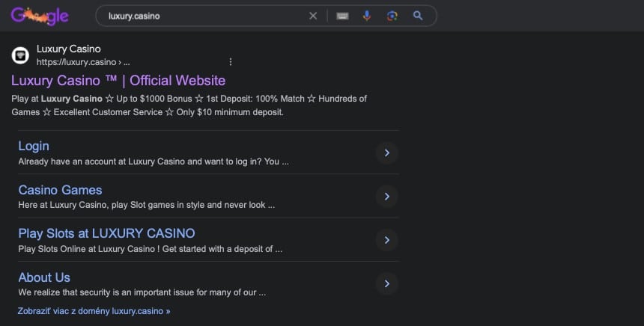Image resolution: width=644 pixels, height=326 pixels.
Task: Open the About Us sitelink
Action: click(x=44, y=277)
